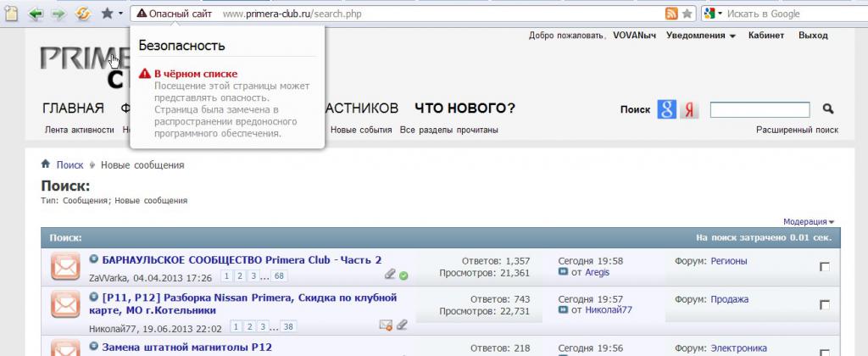Click the 'Ответов: 743' replies count

(500, 299)
